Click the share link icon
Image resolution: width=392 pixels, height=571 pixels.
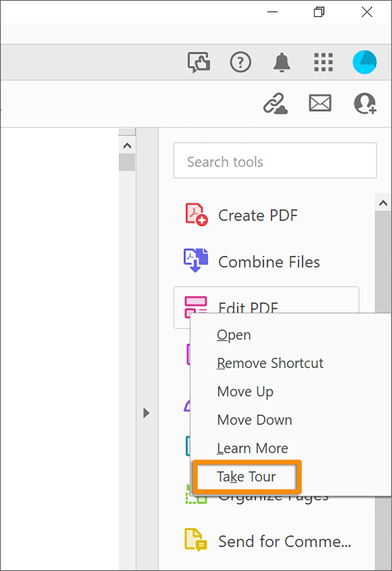[x=276, y=103]
